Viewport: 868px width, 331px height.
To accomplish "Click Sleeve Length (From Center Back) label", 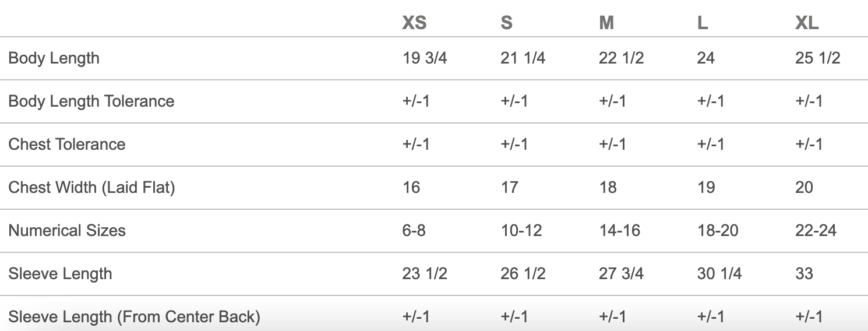I will click(134, 317).
